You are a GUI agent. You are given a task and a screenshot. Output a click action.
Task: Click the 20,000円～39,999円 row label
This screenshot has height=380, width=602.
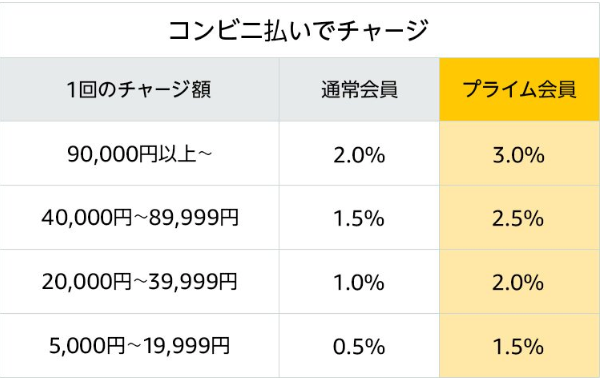[139, 282]
